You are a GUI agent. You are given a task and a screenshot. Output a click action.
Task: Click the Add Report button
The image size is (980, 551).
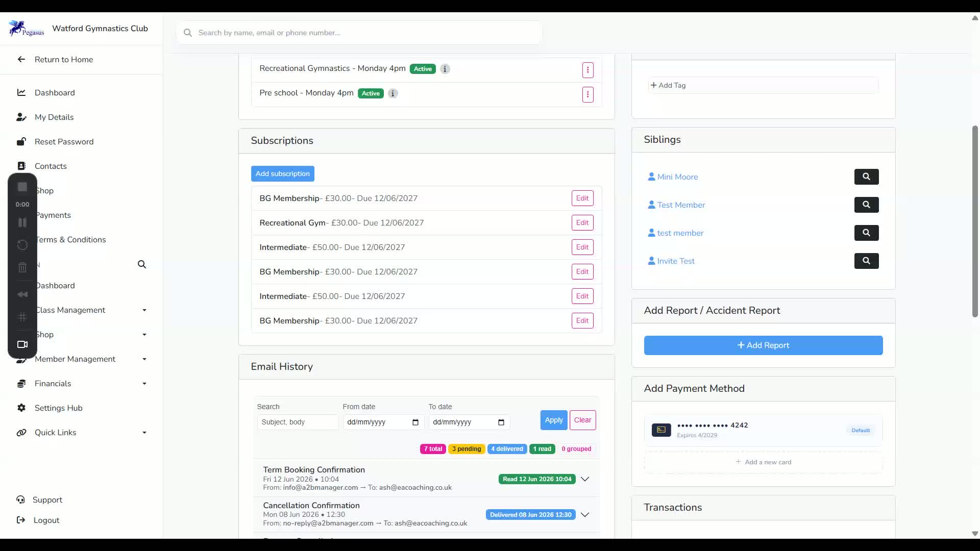(763, 345)
